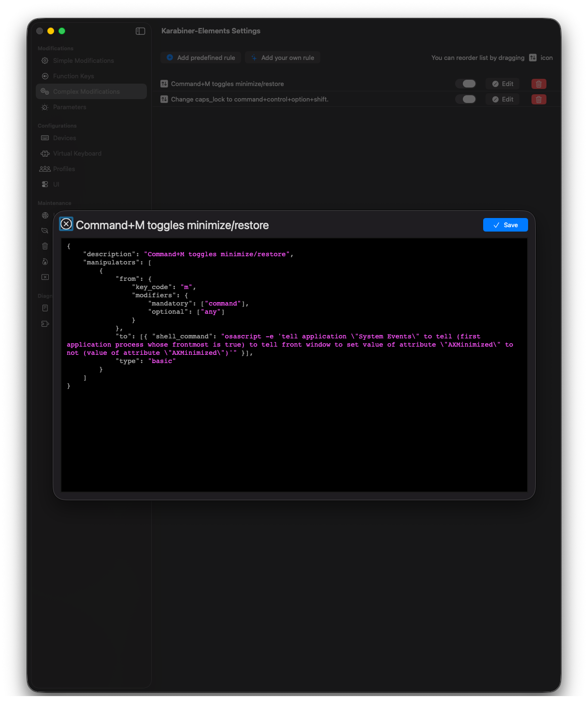Viewport: 588px width, 728px height.
Task: Click the sidebar trash can icon
Action: 45,246
